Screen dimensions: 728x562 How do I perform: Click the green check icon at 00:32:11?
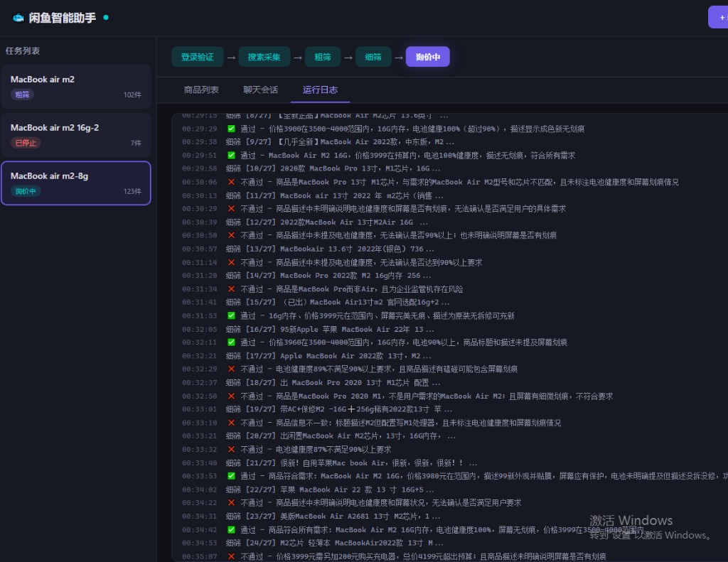(231, 342)
